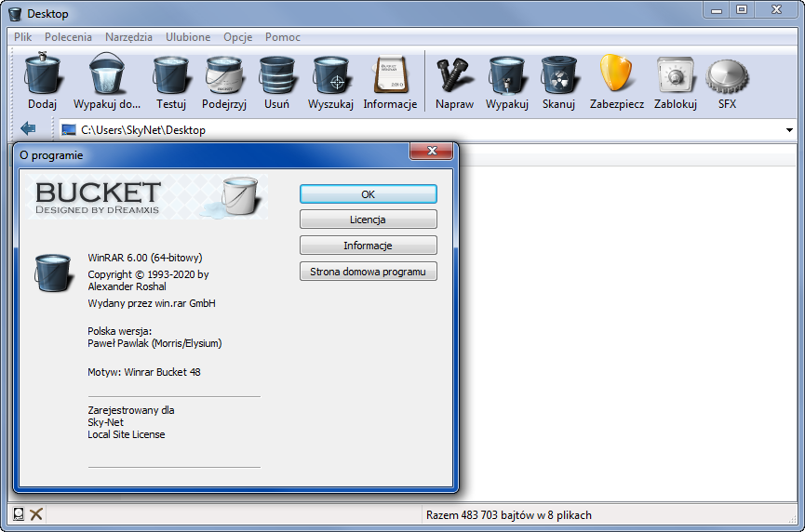This screenshot has width=805, height=532.
Task: Maximize the Desktop window
Action: click(742, 9)
